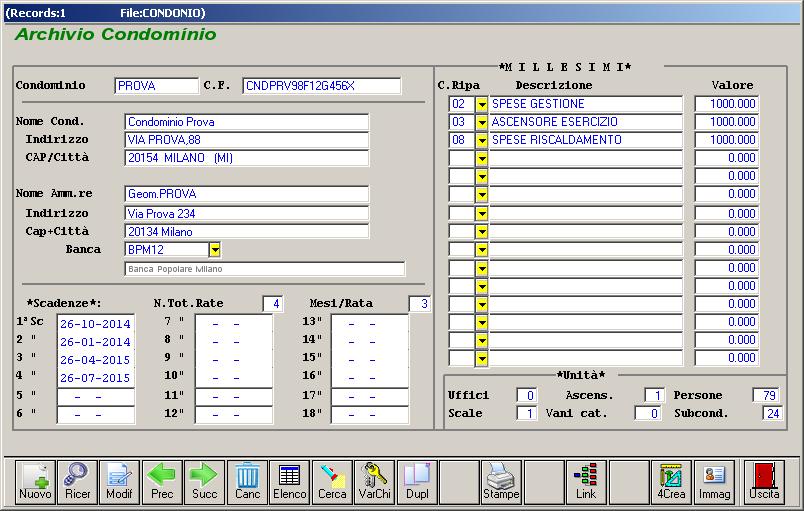Click Valore 1000.000 for SPESE RISCALDAMENTO
The height and width of the screenshot is (511, 804).
(x=727, y=140)
